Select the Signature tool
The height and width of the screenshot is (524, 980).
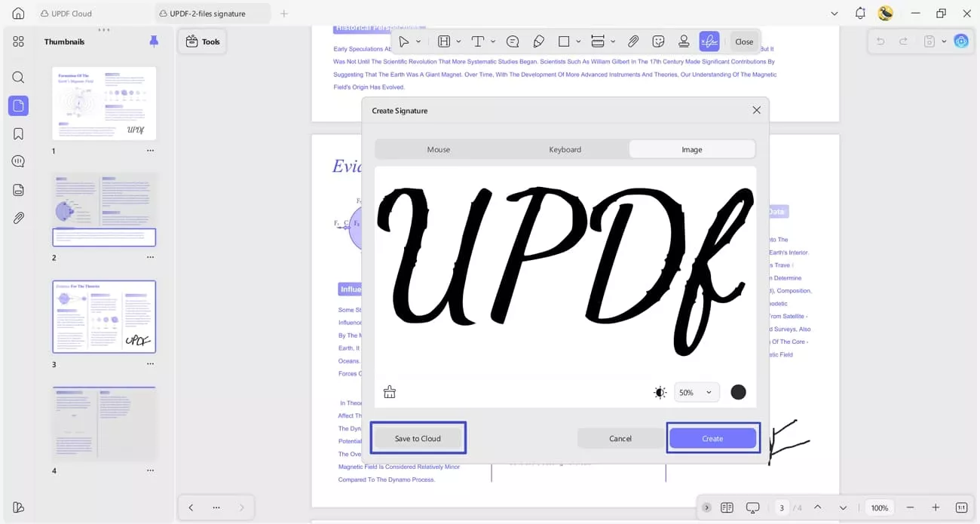coord(709,41)
